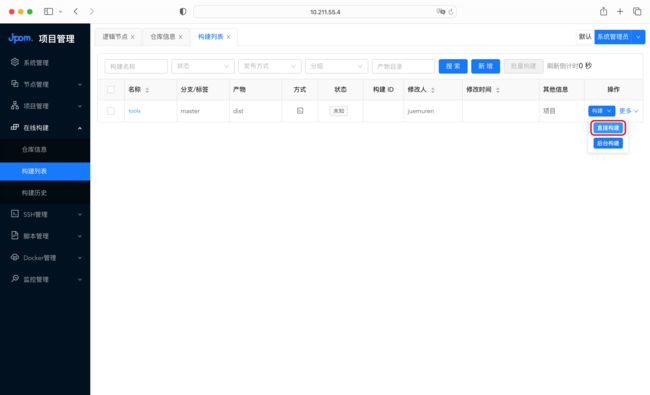
Task: Click the 节点管理 icon in sidebar
Action: (x=15, y=84)
